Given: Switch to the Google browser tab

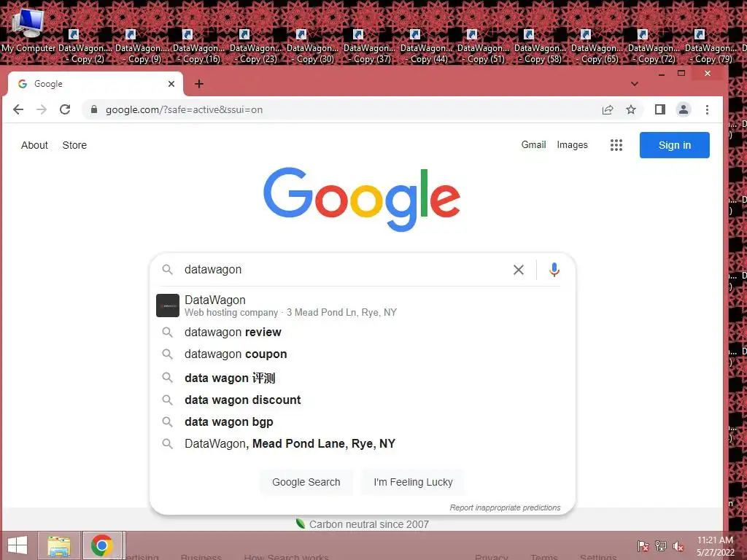Looking at the screenshot, I should (x=96, y=84).
